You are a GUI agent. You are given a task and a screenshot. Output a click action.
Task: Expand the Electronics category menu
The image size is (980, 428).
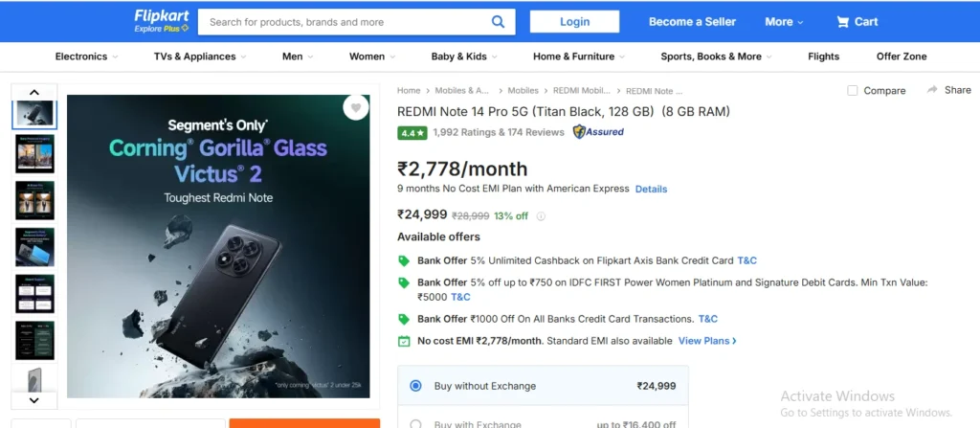click(86, 56)
